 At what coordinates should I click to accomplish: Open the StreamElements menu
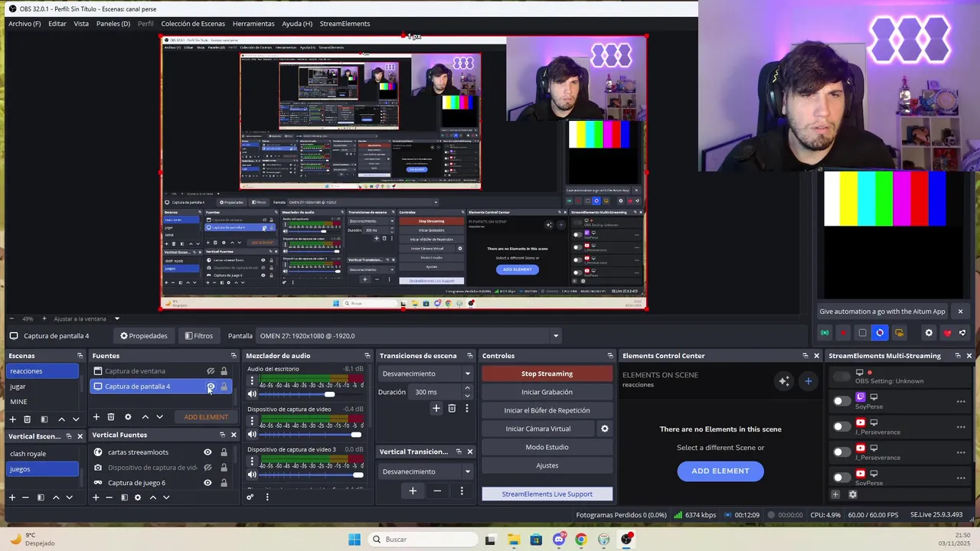click(x=345, y=24)
